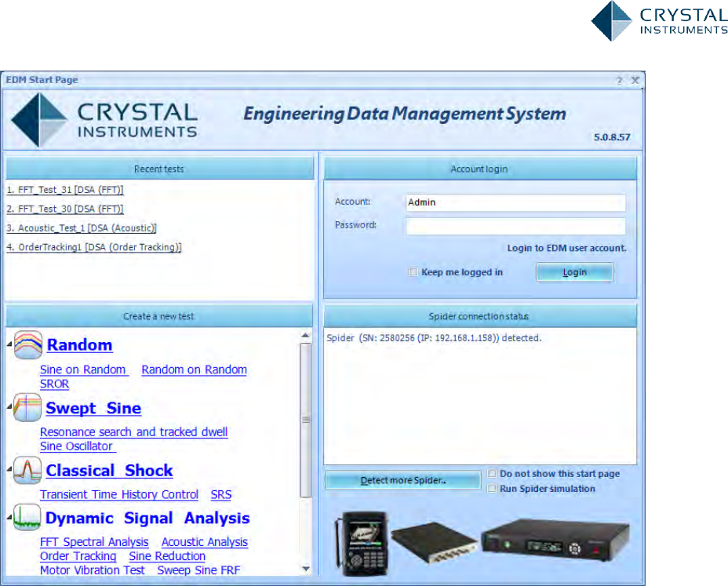Screen dimensions: 728x586
Task: Click Detect more Spider button
Action: point(403,481)
